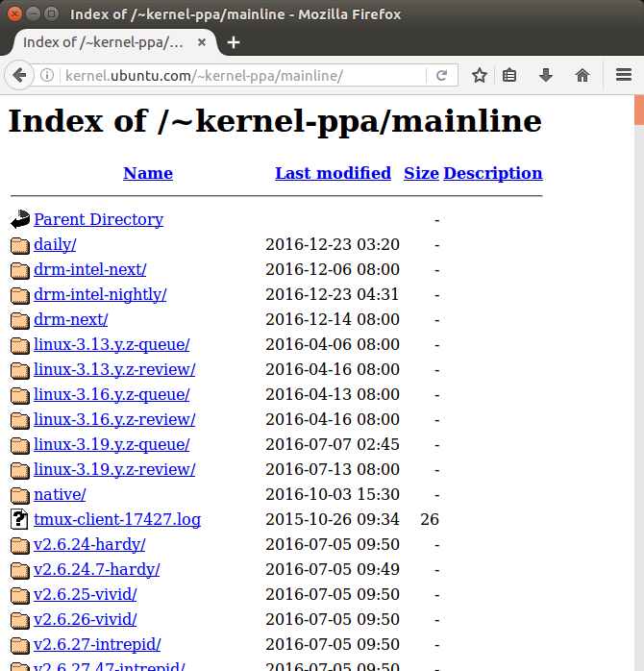Click date 2015-10-26 09:34 text

333,519
